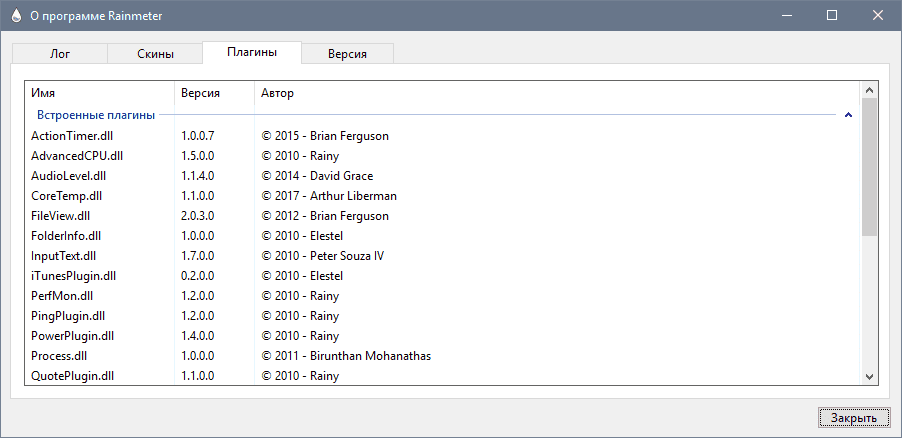Click the Имя column header
This screenshot has height=438, width=902.
[x=100, y=93]
